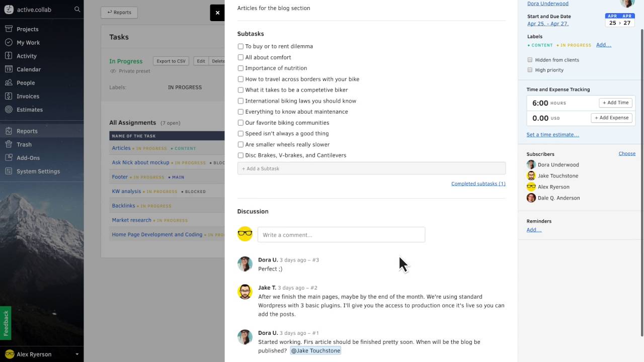Click the start and due date calendar badge

(x=620, y=20)
